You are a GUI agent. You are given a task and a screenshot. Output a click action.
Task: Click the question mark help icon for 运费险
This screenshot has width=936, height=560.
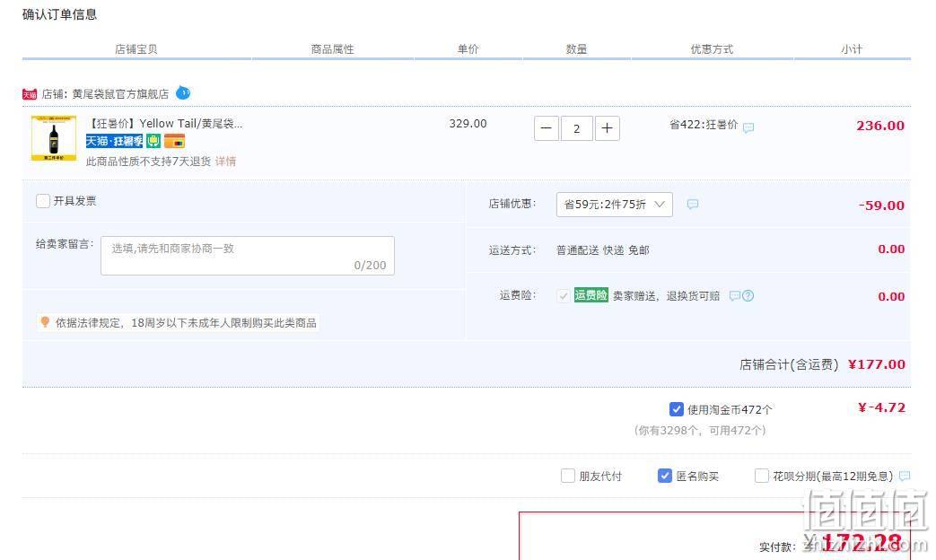click(748, 295)
